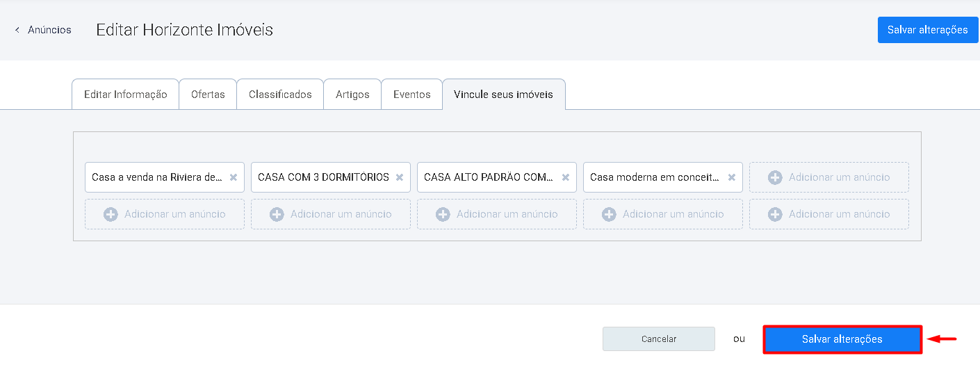Remove the 'Casa a venda na Riviera' listing

point(234,177)
